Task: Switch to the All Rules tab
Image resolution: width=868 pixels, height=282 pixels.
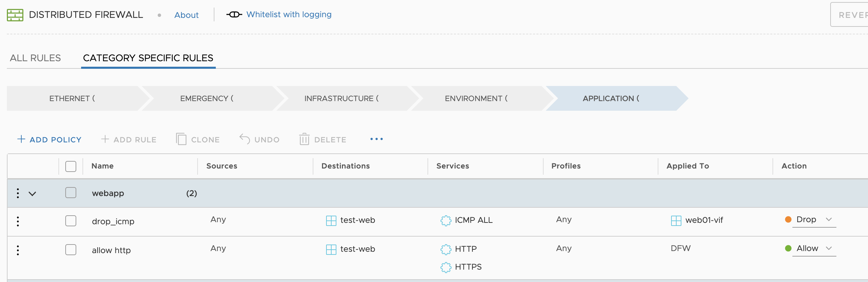Action: pos(35,58)
